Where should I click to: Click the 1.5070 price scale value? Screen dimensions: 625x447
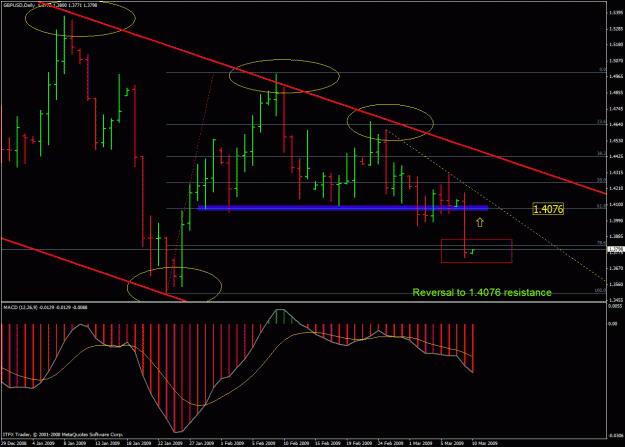click(x=616, y=61)
